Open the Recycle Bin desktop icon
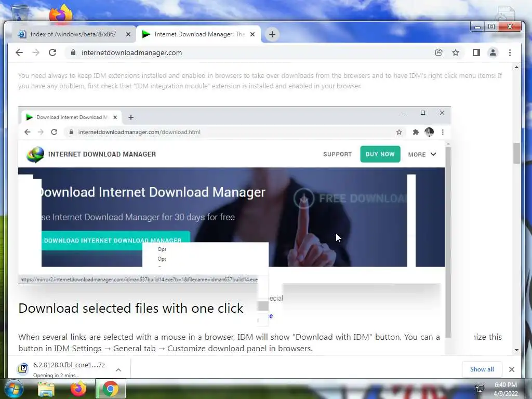Image resolution: width=532 pixels, height=399 pixels. pyautogui.click(x=20, y=13)
